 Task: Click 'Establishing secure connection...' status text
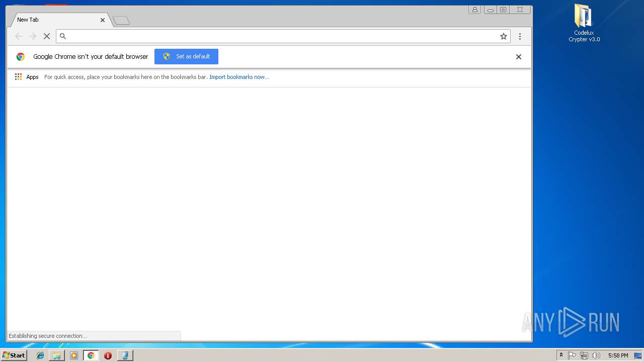(x=47, y=336)
